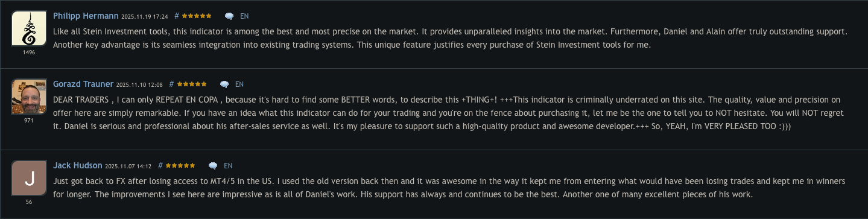
Task: Click the # permalink on Jack Hudson's review
Action: [160, 165]
